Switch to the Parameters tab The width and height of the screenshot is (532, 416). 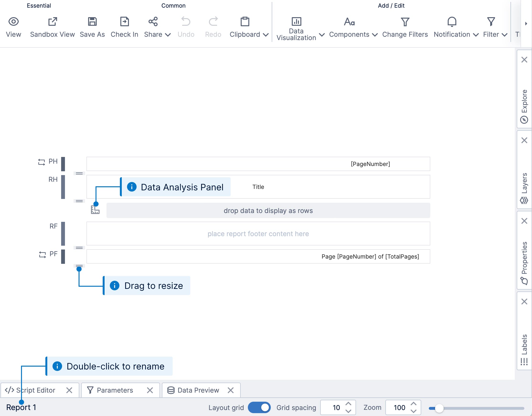(115, 390)
